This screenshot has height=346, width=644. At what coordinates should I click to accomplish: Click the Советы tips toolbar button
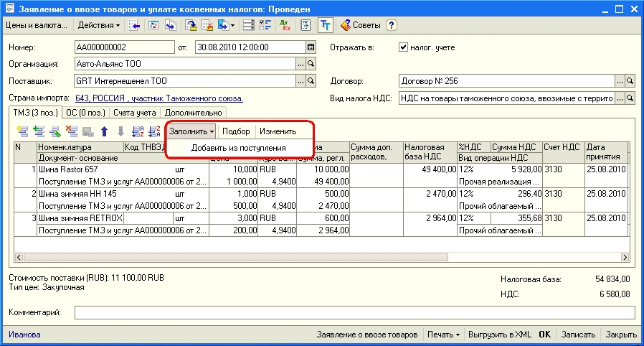pyautogui.click(x=361, y=25)
